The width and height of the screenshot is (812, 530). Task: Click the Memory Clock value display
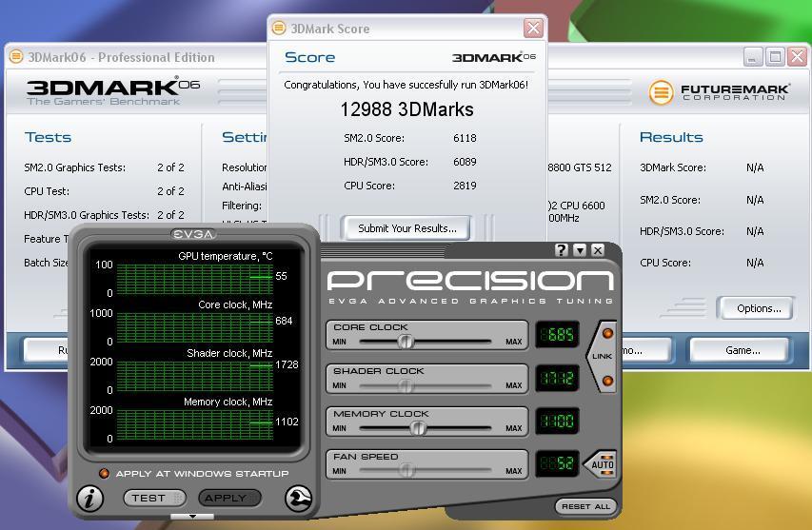pyautogui.click(x=557, y=421)
